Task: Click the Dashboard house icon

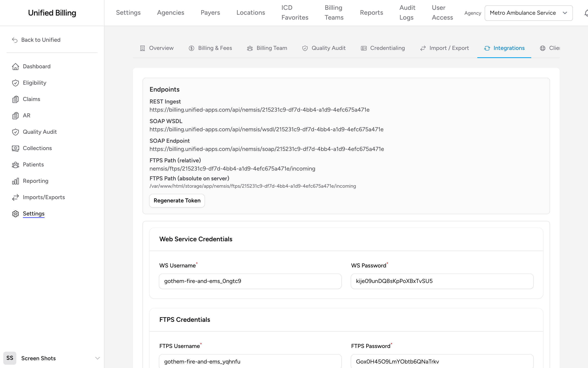Action: (16, 66)
